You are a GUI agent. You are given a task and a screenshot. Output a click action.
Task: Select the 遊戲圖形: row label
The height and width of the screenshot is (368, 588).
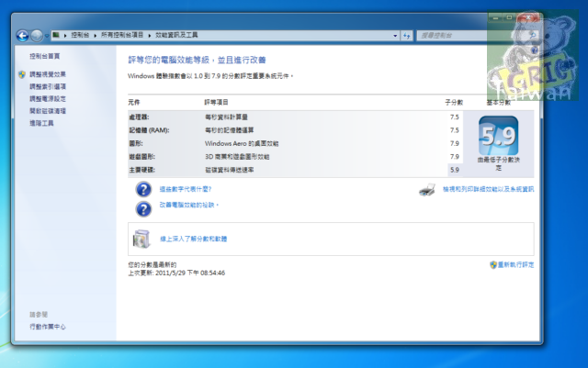pos(141,157)
